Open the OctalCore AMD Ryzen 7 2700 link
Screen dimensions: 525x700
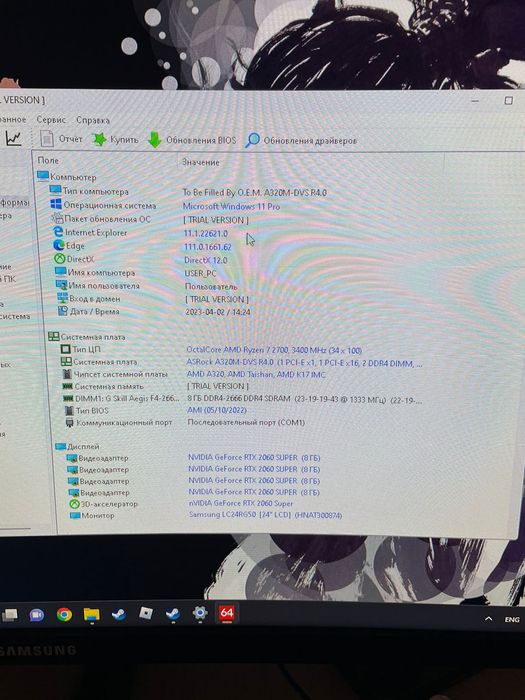click(274, 350)
